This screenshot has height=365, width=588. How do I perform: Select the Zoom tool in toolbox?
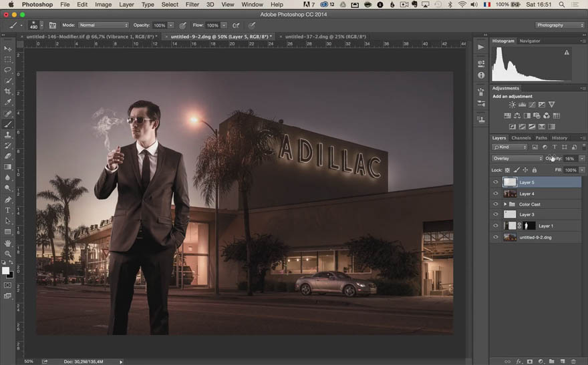click(x=7, y=254)
